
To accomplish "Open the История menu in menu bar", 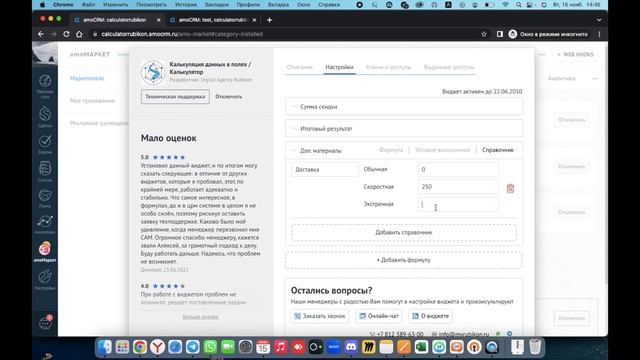I will pyautogui.click(x=186, y=4).
